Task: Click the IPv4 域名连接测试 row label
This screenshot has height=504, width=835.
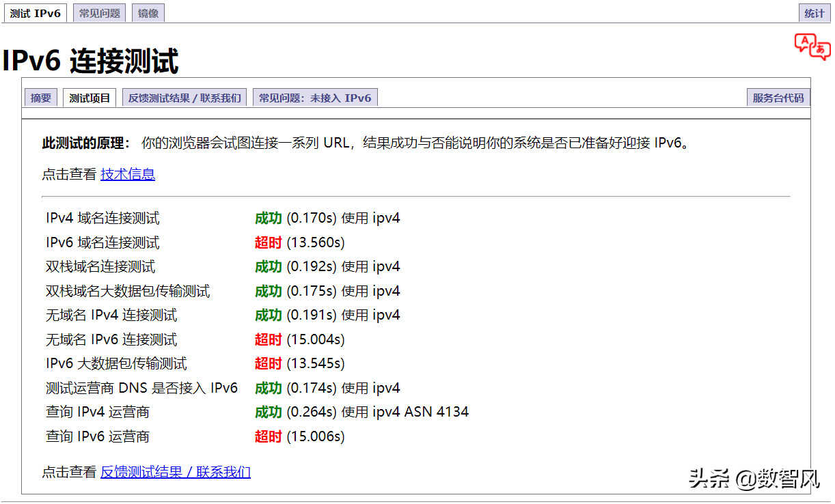Action: click(102, 219)
